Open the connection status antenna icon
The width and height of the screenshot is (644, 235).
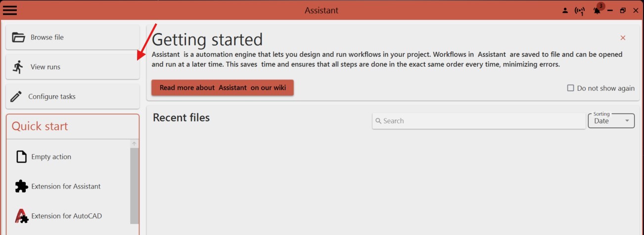580,10
